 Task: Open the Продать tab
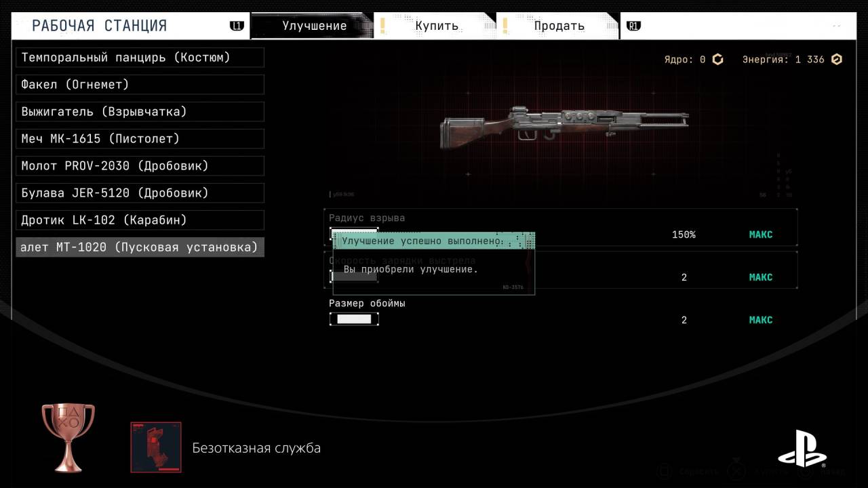click(559, 26)
